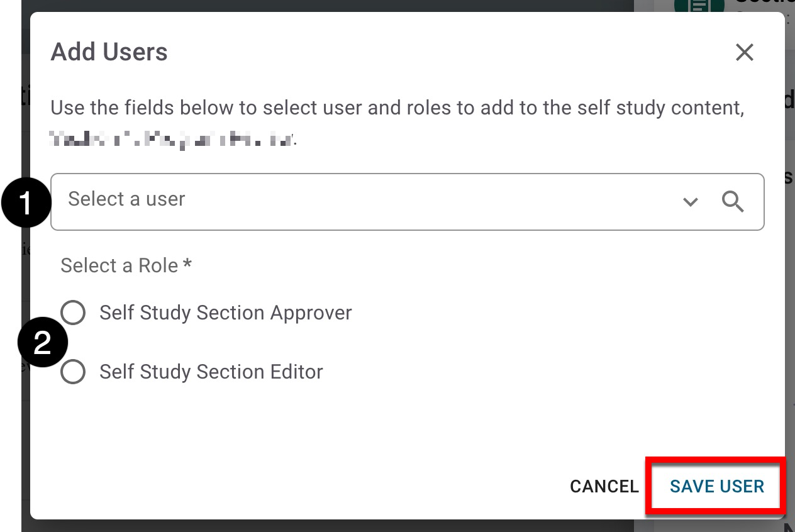Click the black step 1 marker
795x532 pixels.
tap(26, 203)
